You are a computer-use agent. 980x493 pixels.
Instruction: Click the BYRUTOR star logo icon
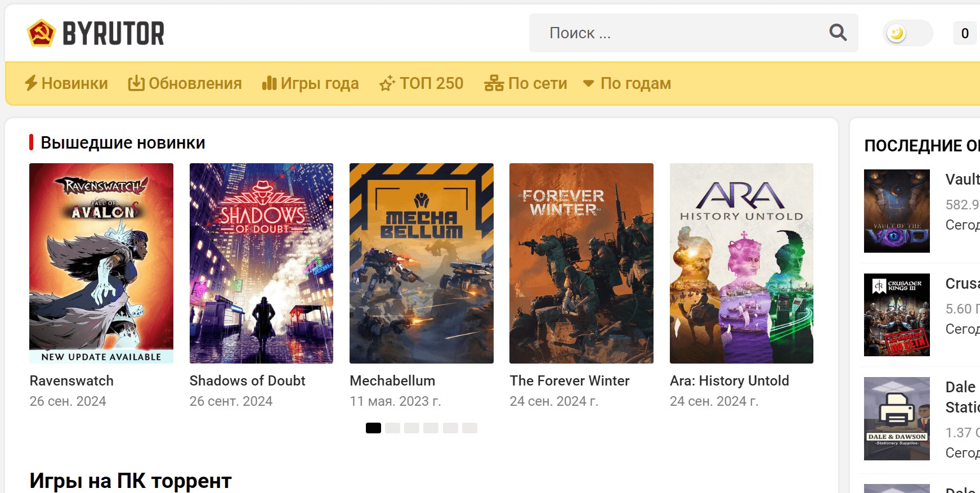(x=41, y=33)
